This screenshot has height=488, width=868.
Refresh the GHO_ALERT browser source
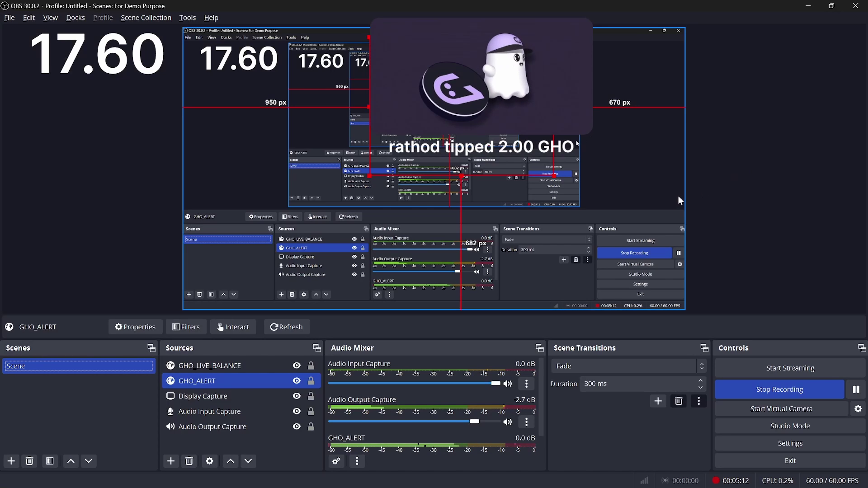coord(286,327)
